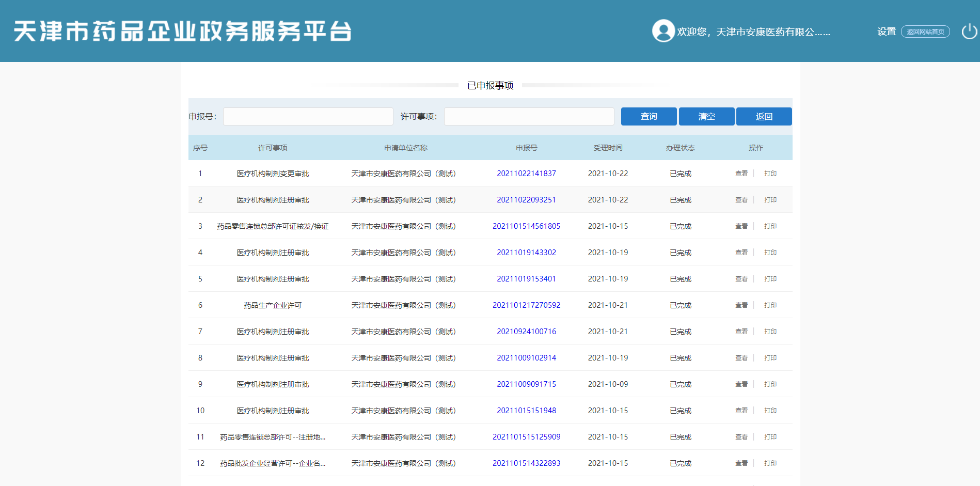This screenshot has width=980, height=486.
Task: Print row 12 药品批发企业经营许可 record
Action: pyautogui.click(x=770, y=463)
